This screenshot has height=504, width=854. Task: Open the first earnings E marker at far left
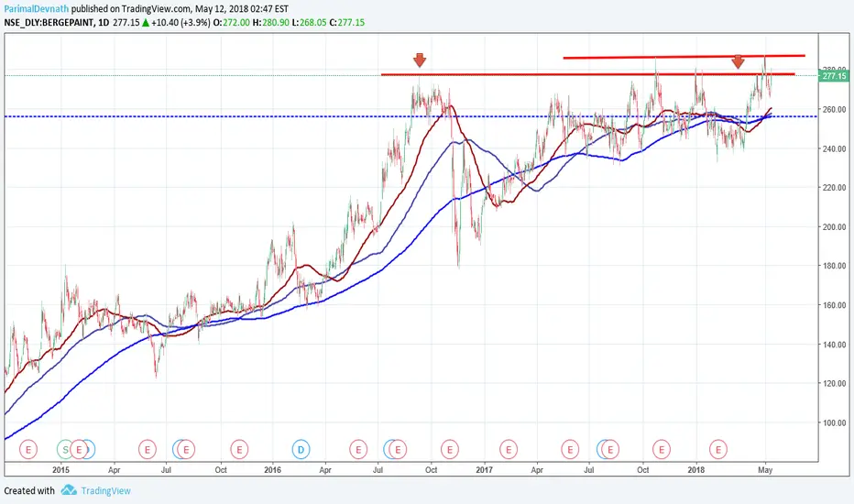[28, 450]
